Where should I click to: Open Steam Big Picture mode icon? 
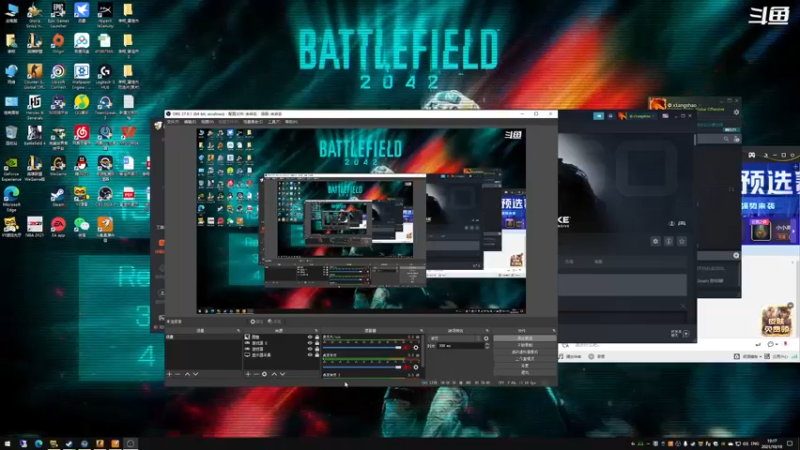tap(665, 116)
